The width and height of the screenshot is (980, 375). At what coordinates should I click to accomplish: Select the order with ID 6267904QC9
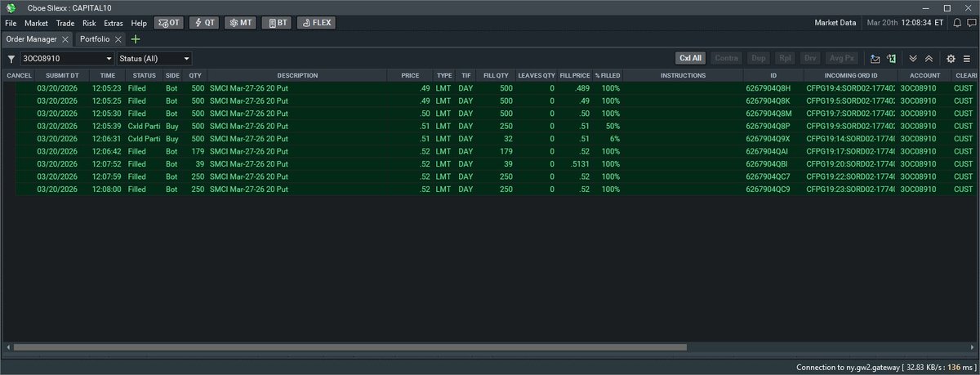[490, 190]
